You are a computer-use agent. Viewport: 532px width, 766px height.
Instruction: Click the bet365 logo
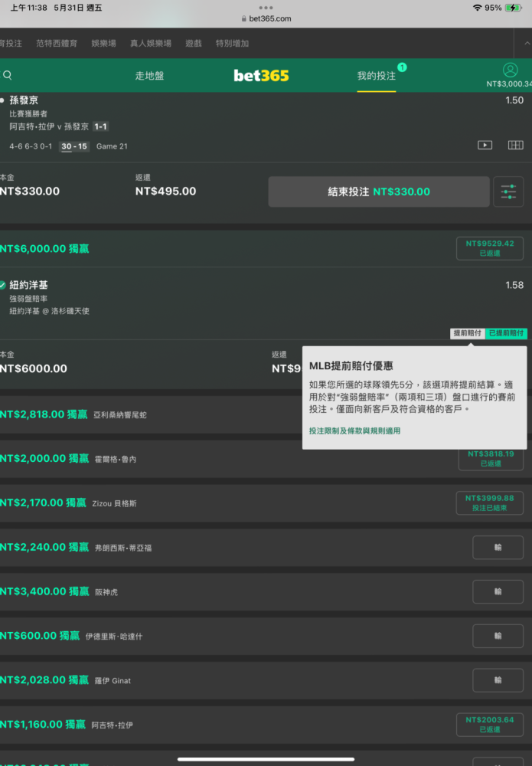pos(261,76)
